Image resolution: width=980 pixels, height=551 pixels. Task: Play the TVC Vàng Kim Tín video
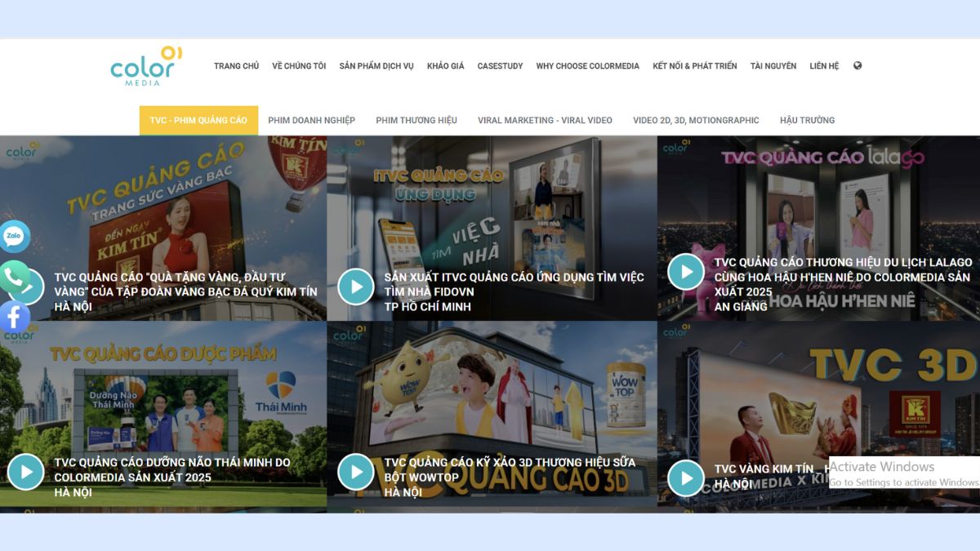tap(685, 478)
